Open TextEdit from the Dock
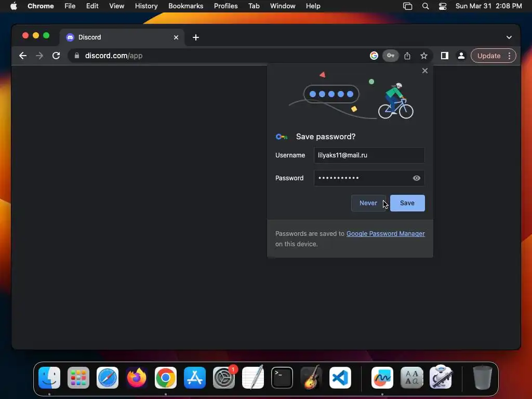Viewport: 532px width, 399px height. point(253,378)
